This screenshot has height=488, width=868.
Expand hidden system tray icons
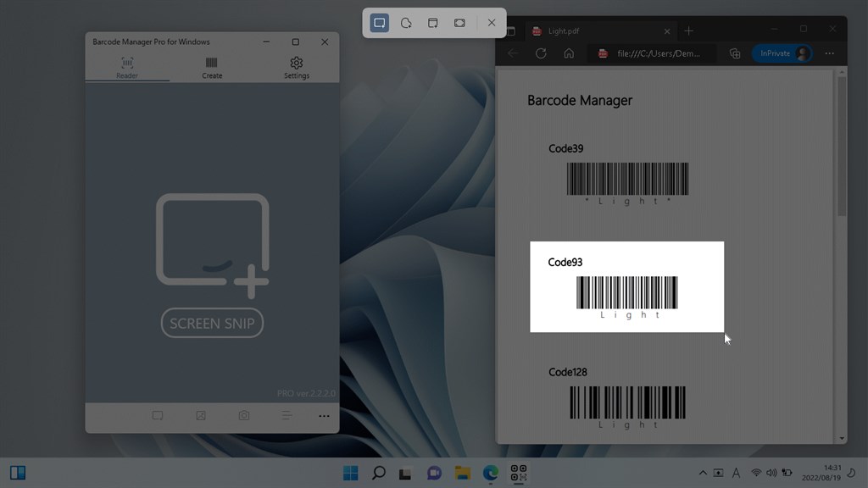[703, 473]
